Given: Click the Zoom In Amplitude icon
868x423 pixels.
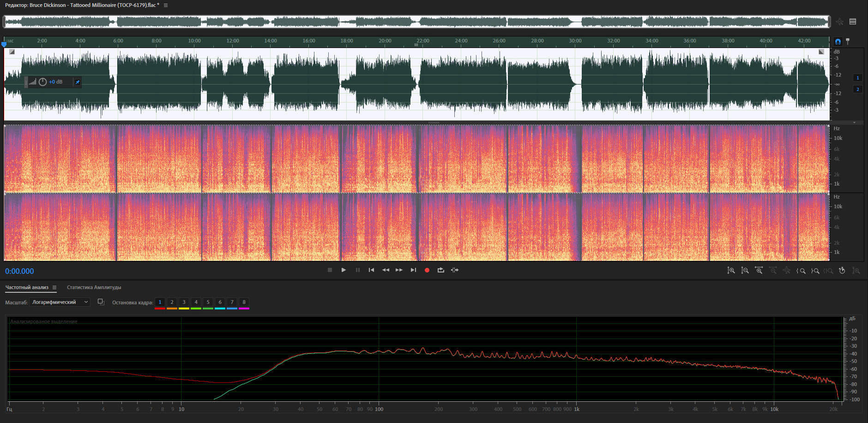Looking at the screenshot, I should pyautogui.click(x=731, y=271).
